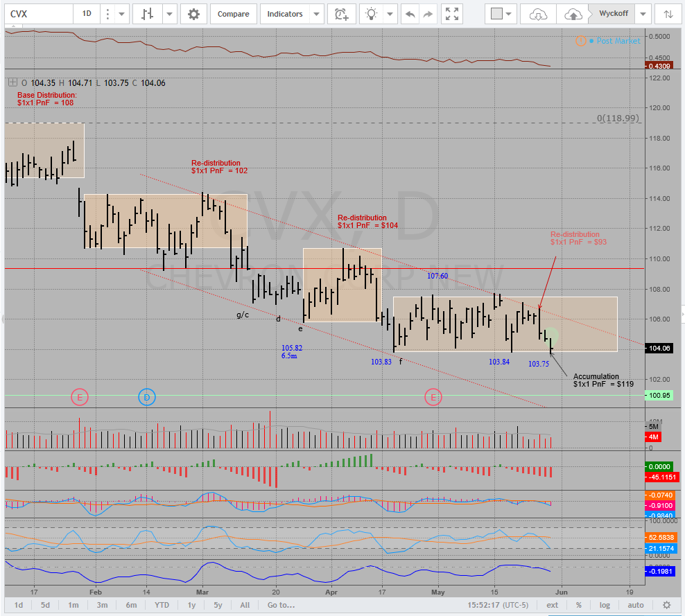Expand the Indicators dropdown arrow

(316, 14)
